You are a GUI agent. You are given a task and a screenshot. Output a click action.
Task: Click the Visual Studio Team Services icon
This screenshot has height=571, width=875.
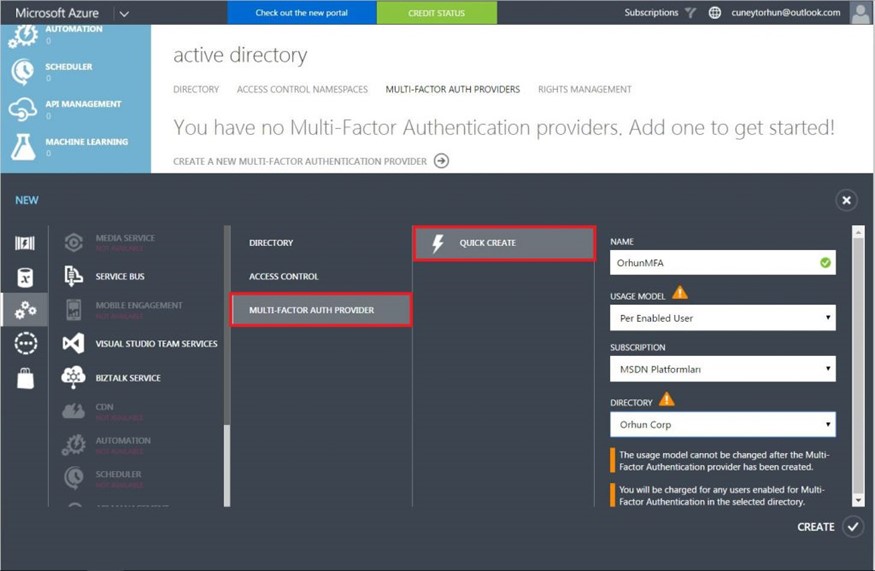73,343
